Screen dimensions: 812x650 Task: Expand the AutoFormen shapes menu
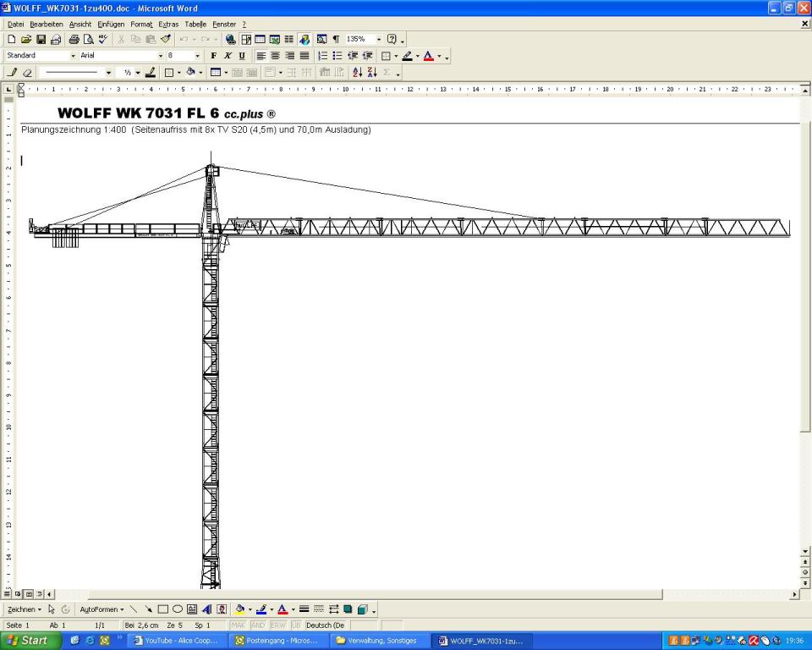(x=101, y=609)
